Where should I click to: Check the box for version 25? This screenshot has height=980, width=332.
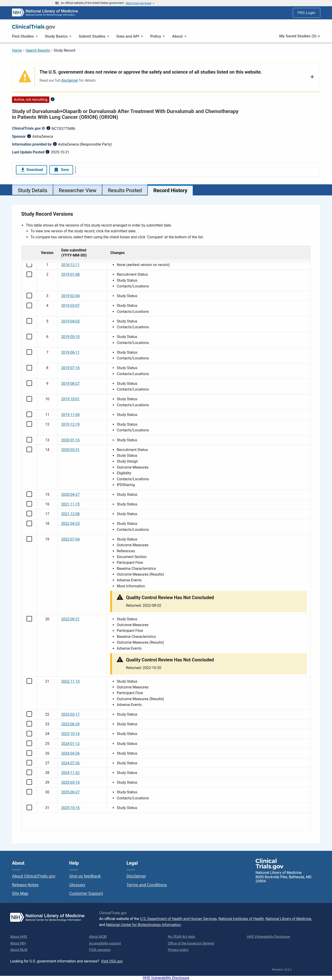pyautogui.click(x=29, y=743)
